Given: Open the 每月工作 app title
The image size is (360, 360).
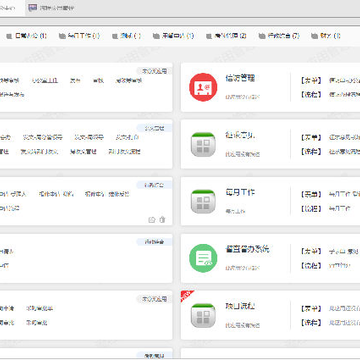Looking at the screenshot, I should point(240,193).
